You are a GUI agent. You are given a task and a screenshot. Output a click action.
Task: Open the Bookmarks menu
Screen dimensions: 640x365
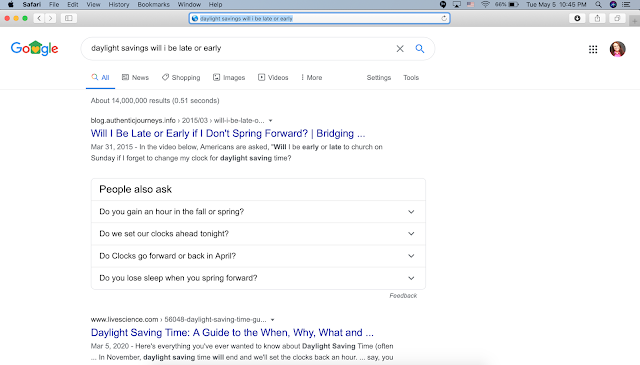coord(153,4)
